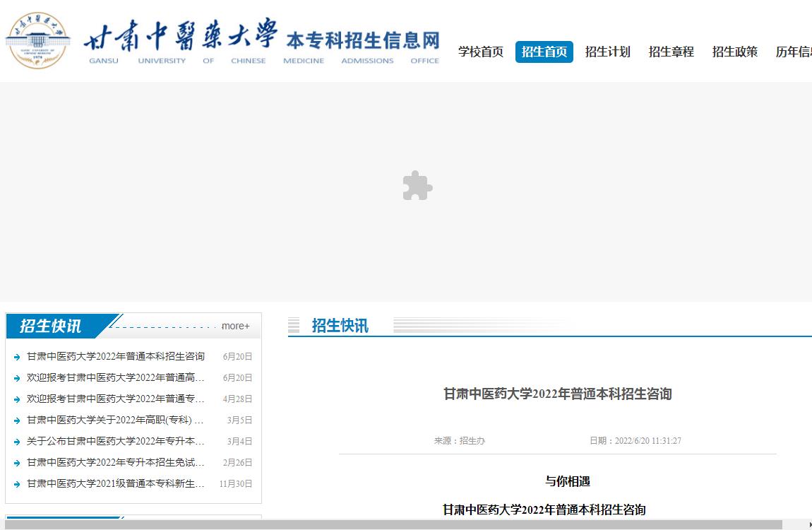Click the first 6月20日 date in news list
812x530 pixels.
[238, 356]
